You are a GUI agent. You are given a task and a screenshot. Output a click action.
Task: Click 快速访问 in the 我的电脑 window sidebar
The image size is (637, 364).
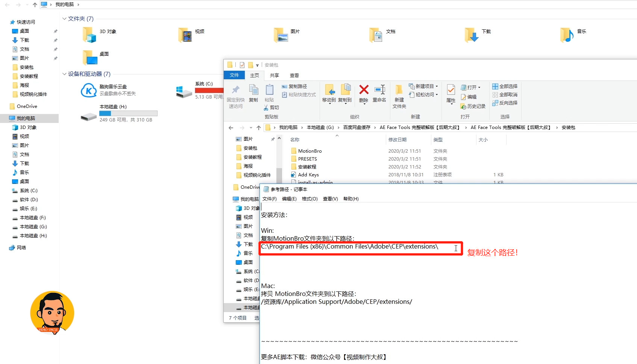coord(26,22)
